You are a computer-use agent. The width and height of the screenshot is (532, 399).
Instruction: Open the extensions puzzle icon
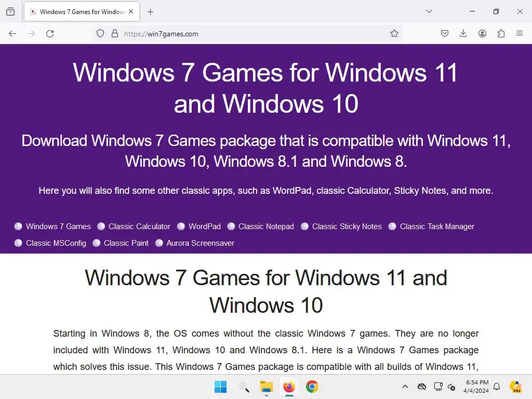501,33
